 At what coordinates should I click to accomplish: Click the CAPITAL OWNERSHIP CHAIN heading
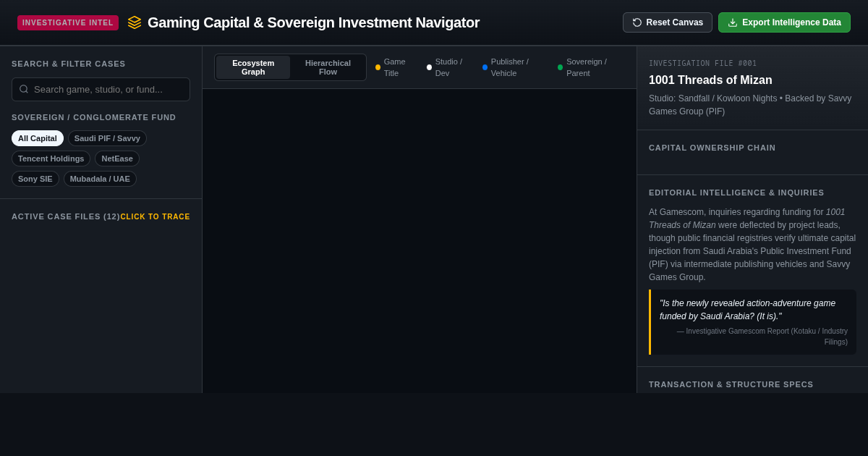pyautogui.click(x=712, y=148)
